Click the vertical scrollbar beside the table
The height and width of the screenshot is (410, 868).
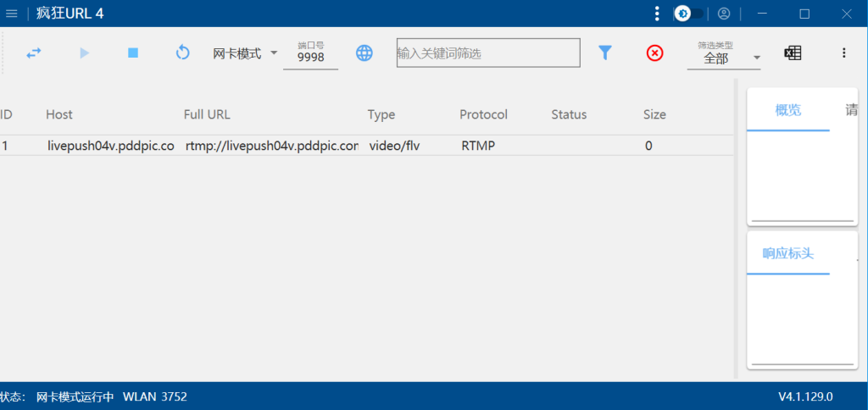[736, 229]
